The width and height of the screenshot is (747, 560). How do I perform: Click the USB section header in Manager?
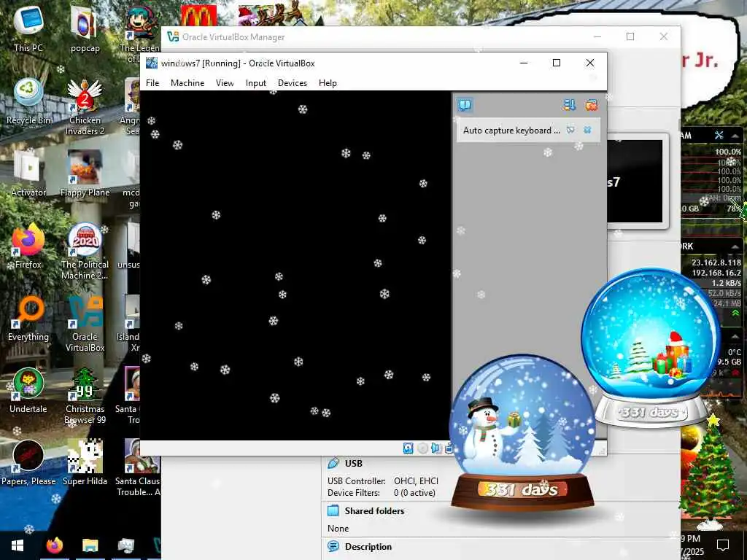[x=353, y=463]
